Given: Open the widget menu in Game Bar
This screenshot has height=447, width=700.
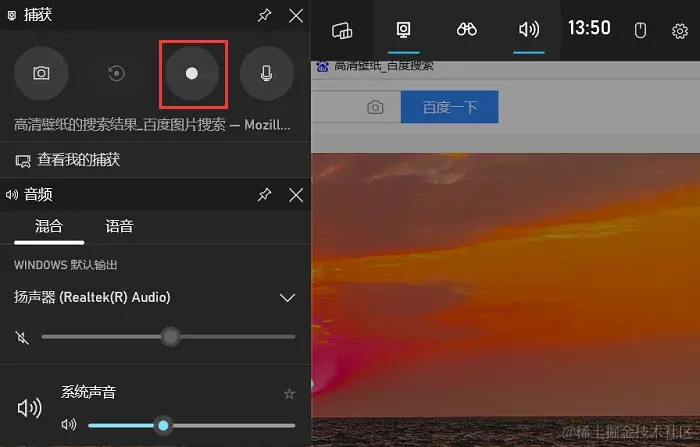Looking at the screenshot, I should (342, 30).
